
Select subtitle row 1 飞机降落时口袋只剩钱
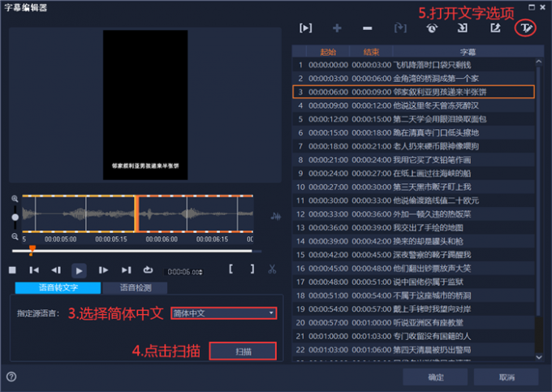[413, 65]
